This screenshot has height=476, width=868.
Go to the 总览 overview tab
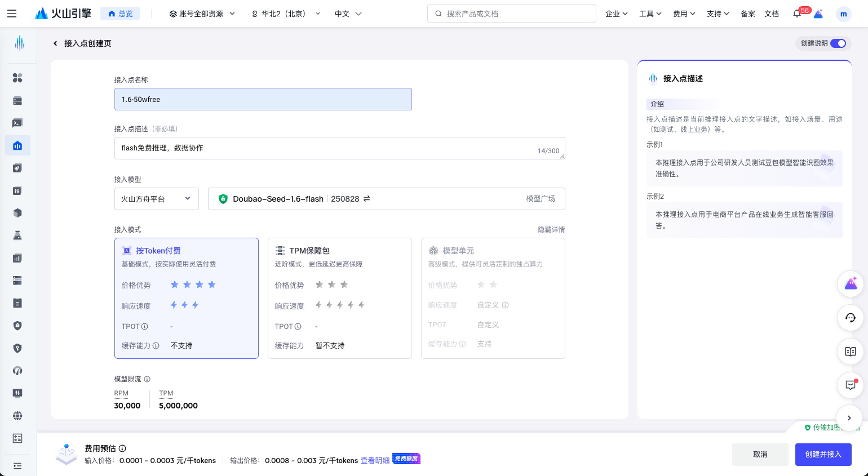pyautogui.click(x=120, y=14)
